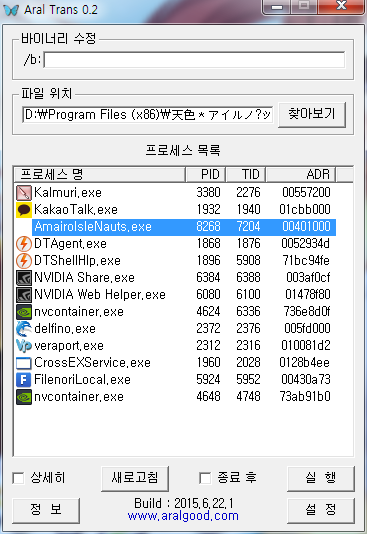The image size is (367, 534).
Task: Click TID value 7204
Action: click(249, 226)
